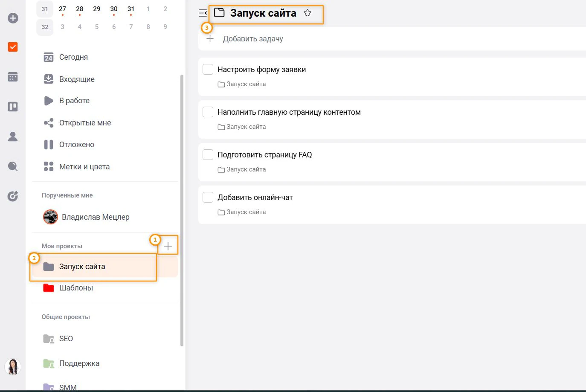The width and height of the screenshot is (586, 392).
Task: Check off Настроить форму заявки task
Action: coord(208,70)
